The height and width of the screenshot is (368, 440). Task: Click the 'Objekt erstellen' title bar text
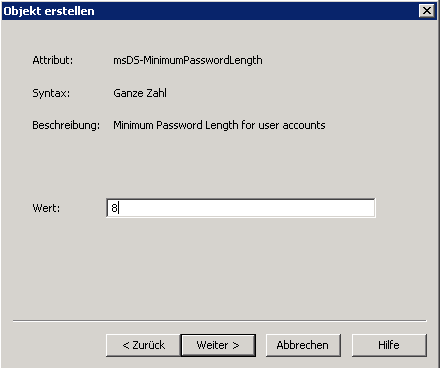tap(49, 11)
